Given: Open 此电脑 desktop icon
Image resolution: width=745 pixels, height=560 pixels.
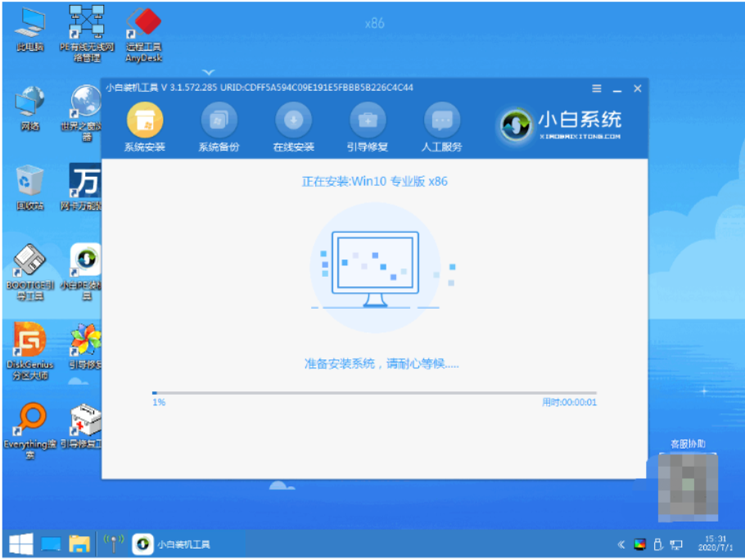Looking at the screenshot, I should click(30, 29).
